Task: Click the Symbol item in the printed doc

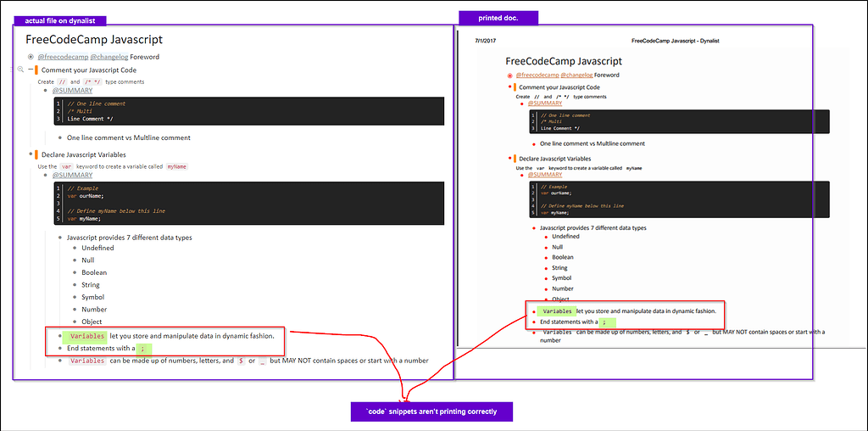Action: (561, 278)
